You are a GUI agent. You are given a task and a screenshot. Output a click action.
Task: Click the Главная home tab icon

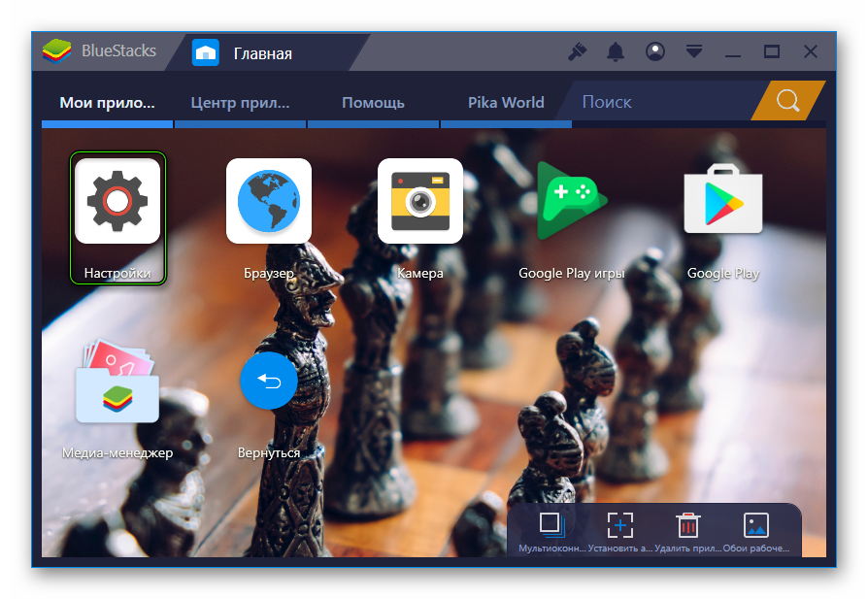click(x=206, y=53)
